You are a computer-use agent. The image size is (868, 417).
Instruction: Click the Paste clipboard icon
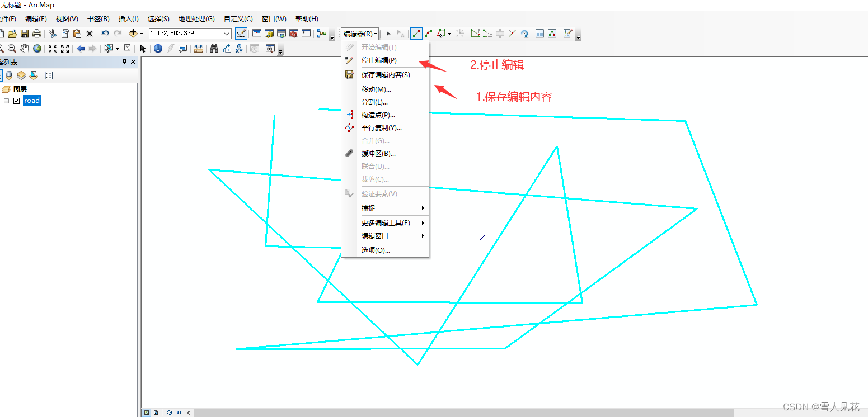(x=77, y=34)
